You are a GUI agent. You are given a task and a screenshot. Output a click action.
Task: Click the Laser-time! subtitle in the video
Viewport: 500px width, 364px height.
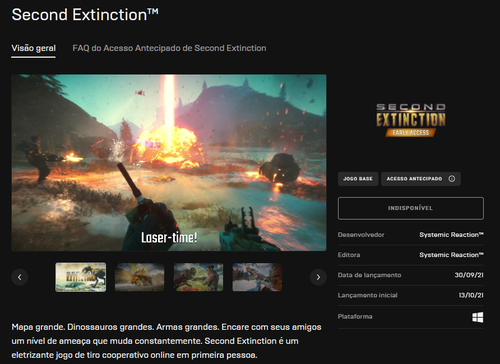(169, 238)
